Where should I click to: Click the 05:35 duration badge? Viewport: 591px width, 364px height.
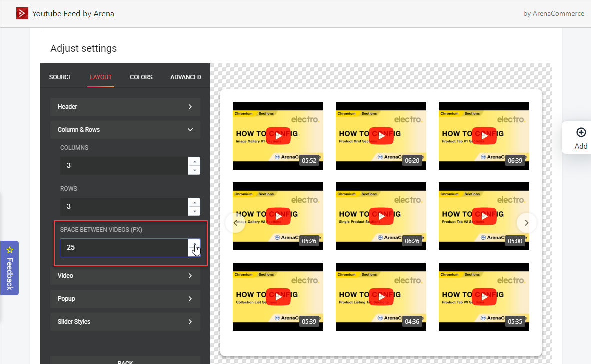pos(515,322)
